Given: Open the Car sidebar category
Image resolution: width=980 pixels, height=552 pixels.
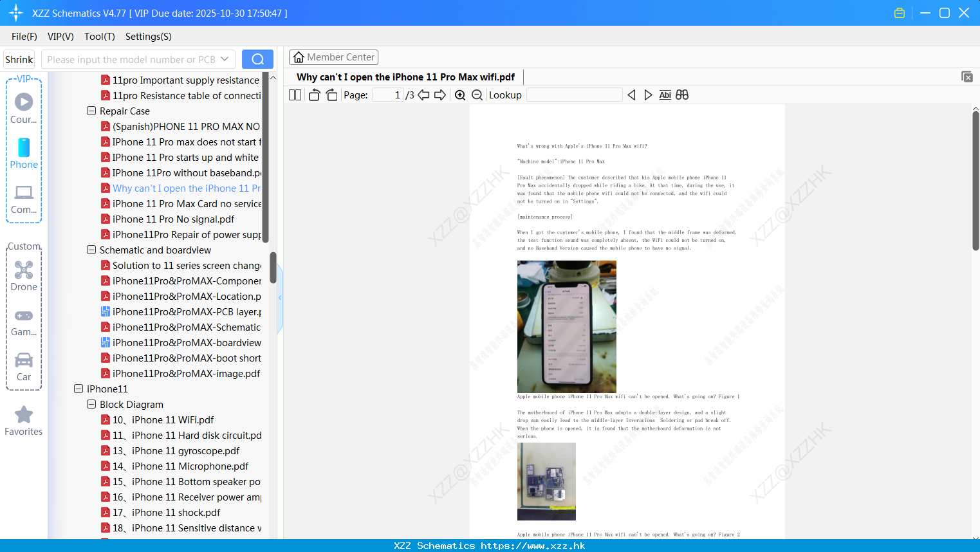Looking at the screenshot, I should (x=24, y=367).
